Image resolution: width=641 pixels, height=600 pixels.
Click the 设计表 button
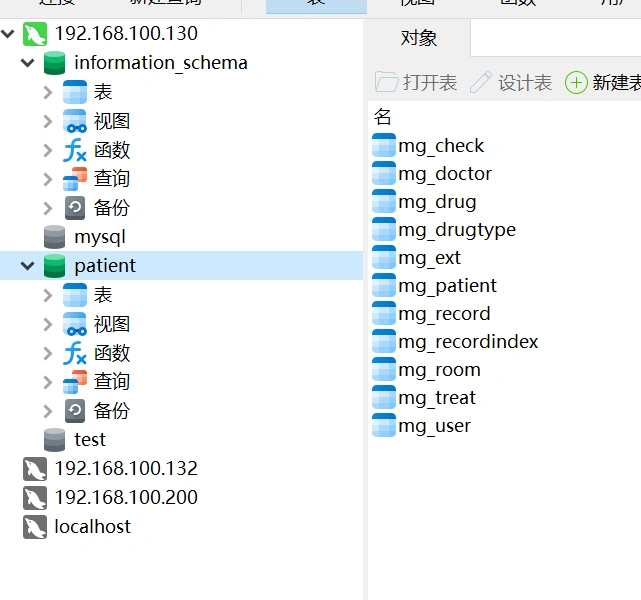(511, 83)
